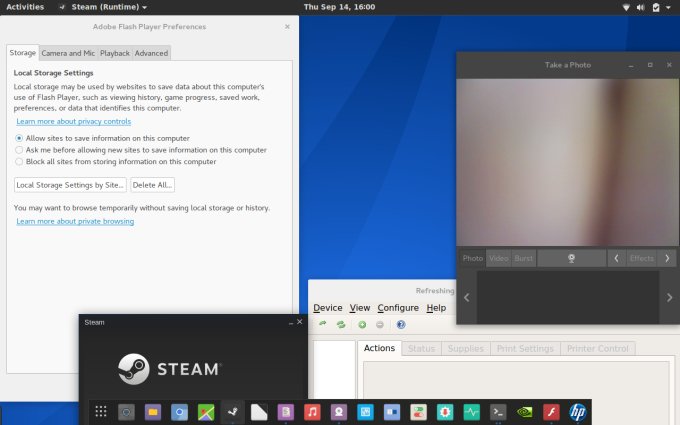Click the blue help icon in HP toolbar

[x=401, y=325]
